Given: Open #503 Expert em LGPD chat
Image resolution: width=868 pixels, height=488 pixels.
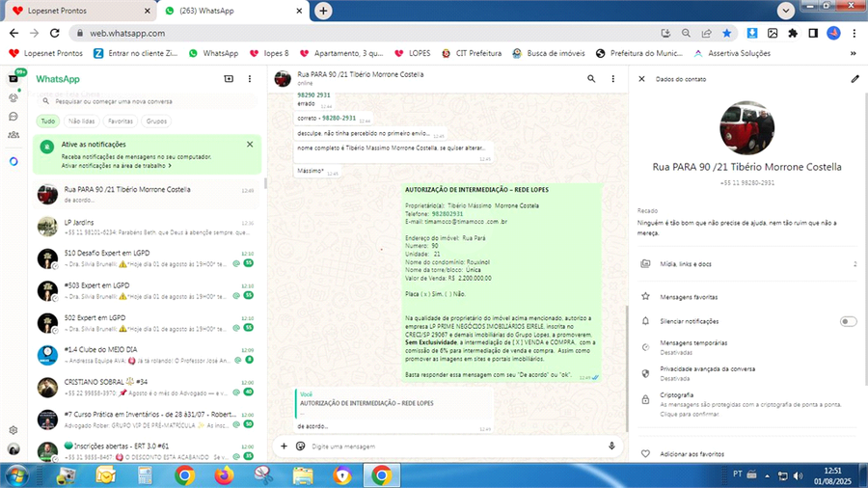Looking at the screenshot, I should (147, 290).
